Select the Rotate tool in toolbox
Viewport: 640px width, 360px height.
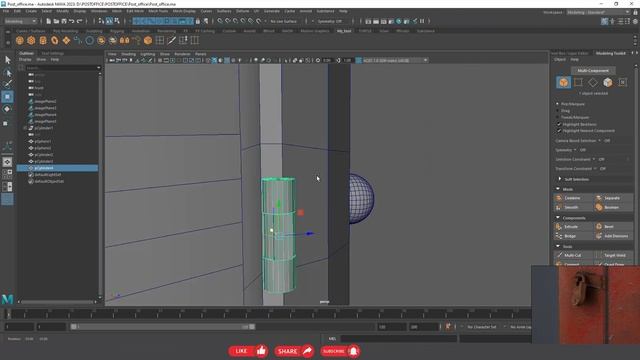click(7, 109)
